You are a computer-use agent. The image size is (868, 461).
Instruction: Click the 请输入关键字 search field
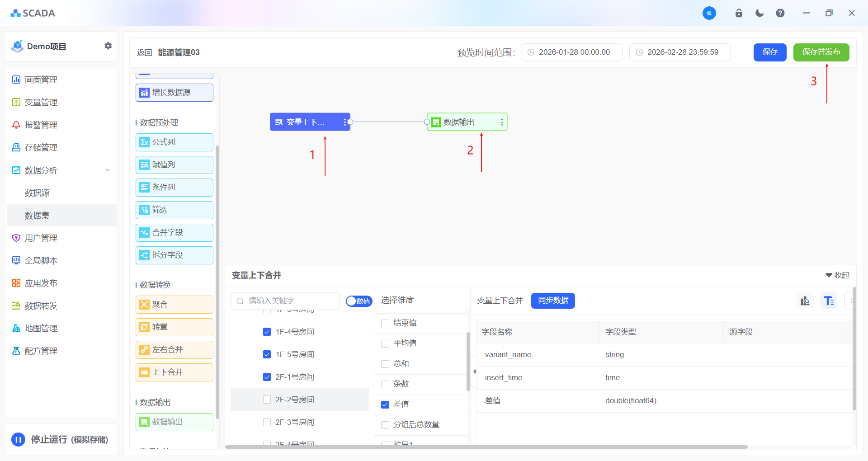(x=289, y=301)
